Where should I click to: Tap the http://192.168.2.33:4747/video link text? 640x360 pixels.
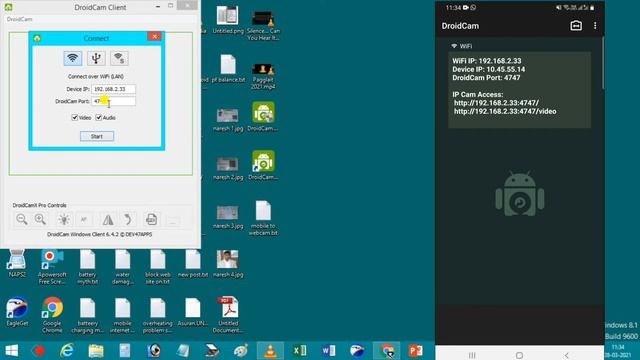pyautogui.click(x=505, y=111)
